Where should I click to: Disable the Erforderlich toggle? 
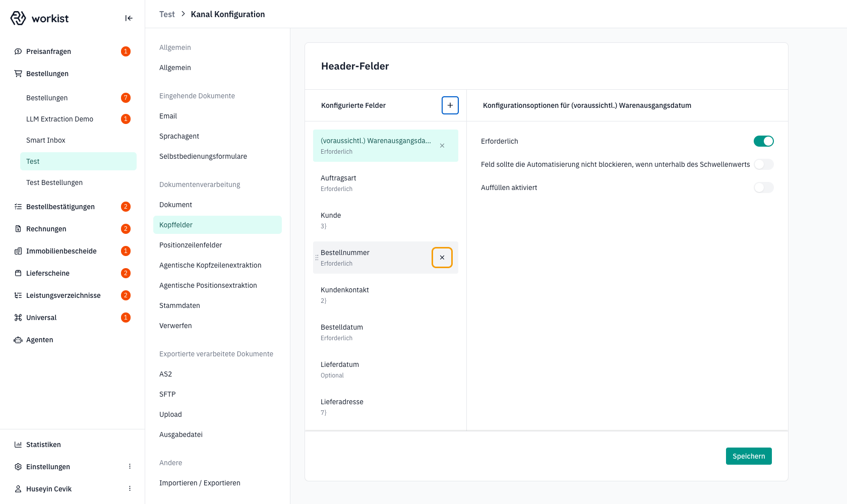pos(764,141)
